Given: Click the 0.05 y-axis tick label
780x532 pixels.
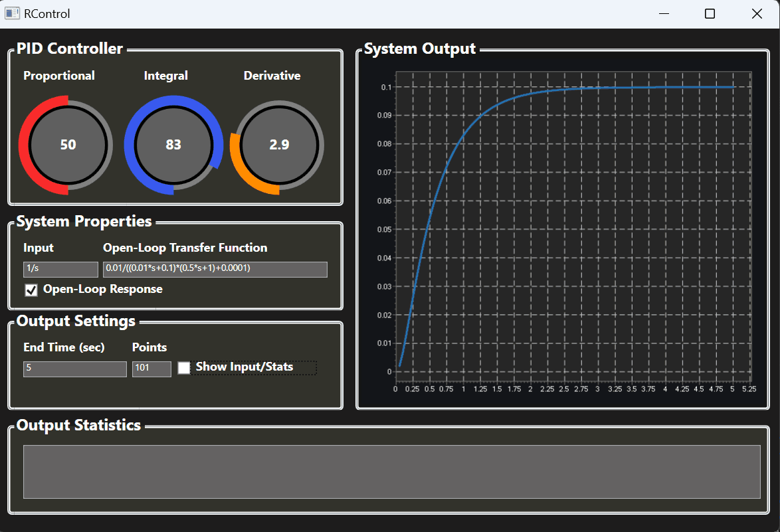Looking at the screenshot, I should click(384, 229).
